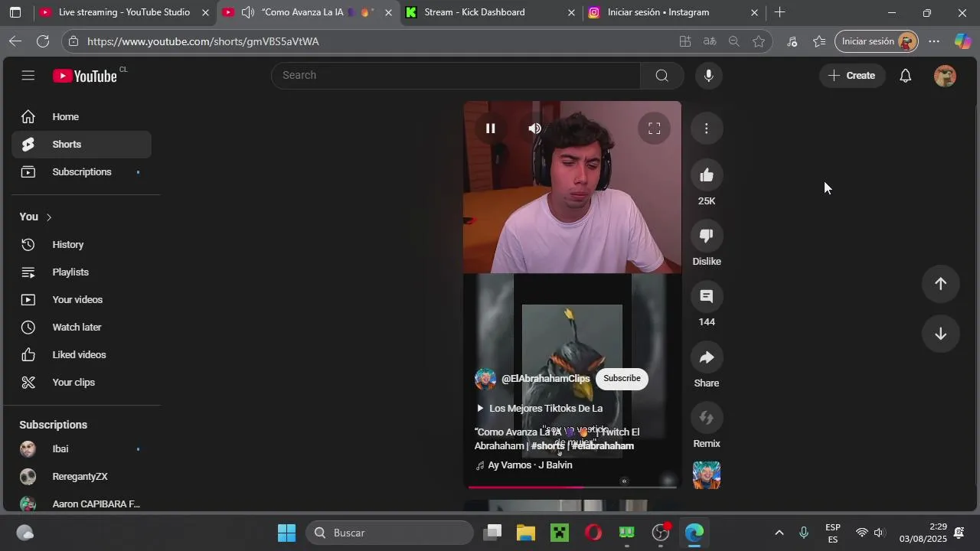Open a new browser tab
This screenshot has height=551, width=980.
(779, 12)
